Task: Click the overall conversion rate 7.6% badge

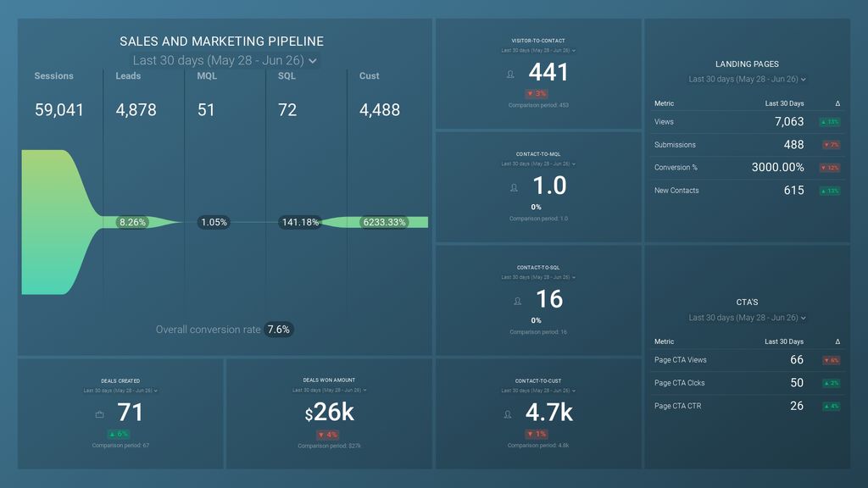Action: [x=278, y=330]
